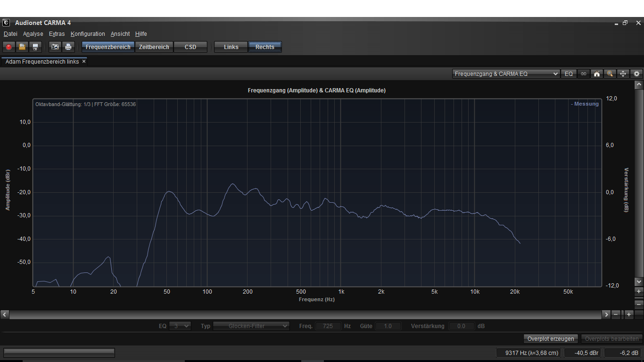Click the chain link icon in graph toolbar
This screenshot has height=362, width=644.
point(584,74)
